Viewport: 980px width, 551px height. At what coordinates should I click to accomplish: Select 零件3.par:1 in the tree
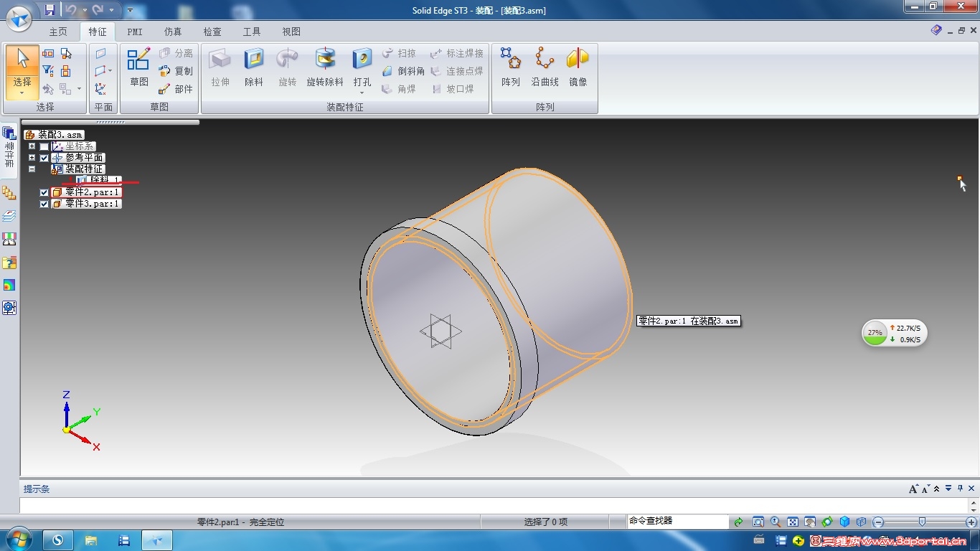[86, 204]
